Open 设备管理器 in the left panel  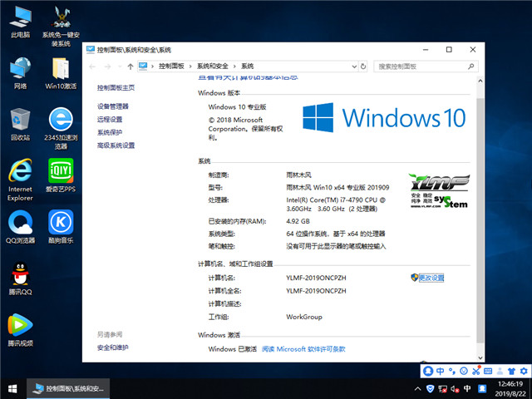click(113, 106)
